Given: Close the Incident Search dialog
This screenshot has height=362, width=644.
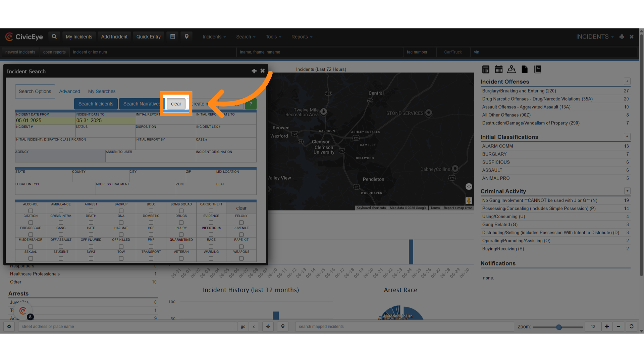Looking at the screenshot, I should [263, 71].
